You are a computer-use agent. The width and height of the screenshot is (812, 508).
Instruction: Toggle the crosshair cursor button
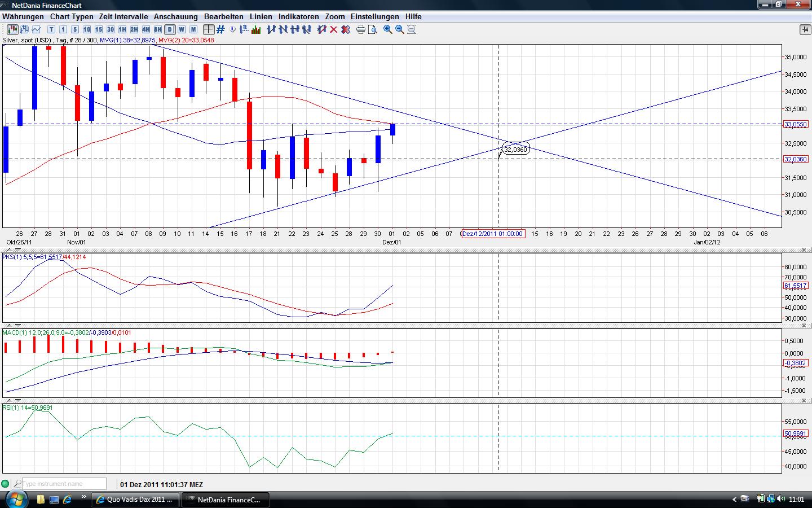(209, 29)
